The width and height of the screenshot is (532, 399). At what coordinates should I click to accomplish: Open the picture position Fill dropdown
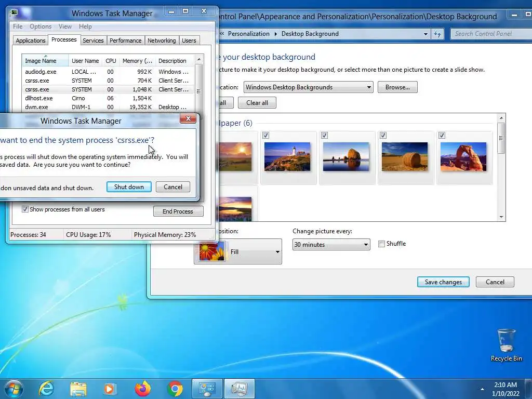coord(238,252)
